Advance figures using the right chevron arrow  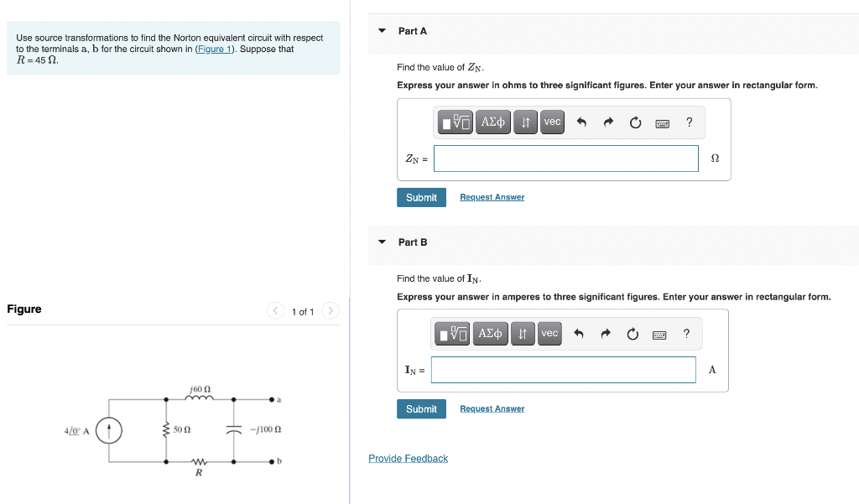(x=331, y=309)
